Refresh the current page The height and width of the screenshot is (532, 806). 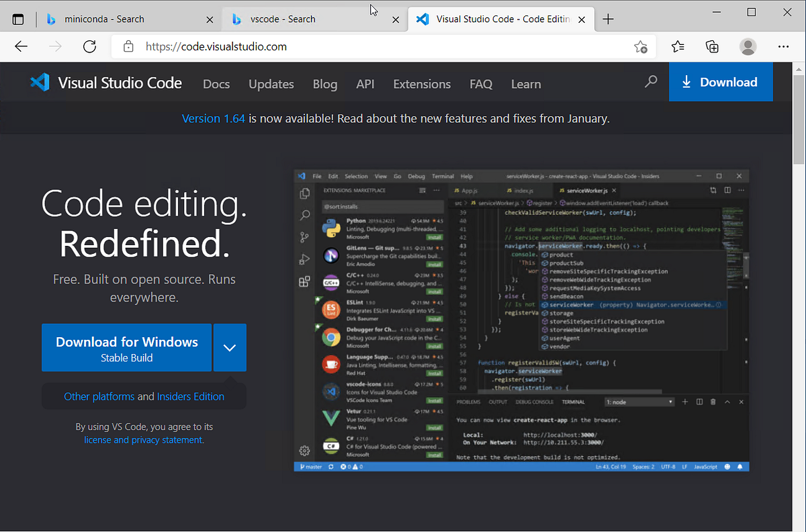89,46
